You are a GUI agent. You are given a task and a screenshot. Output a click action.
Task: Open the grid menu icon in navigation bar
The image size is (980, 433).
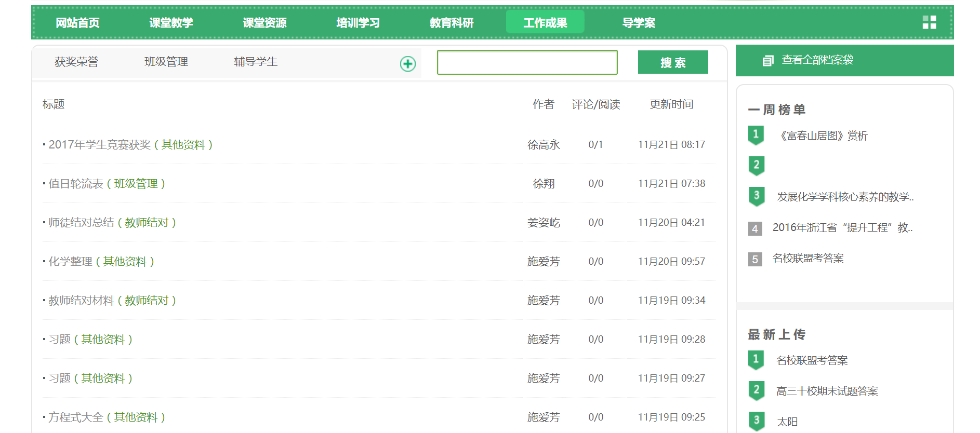click(x=929, y=22)
